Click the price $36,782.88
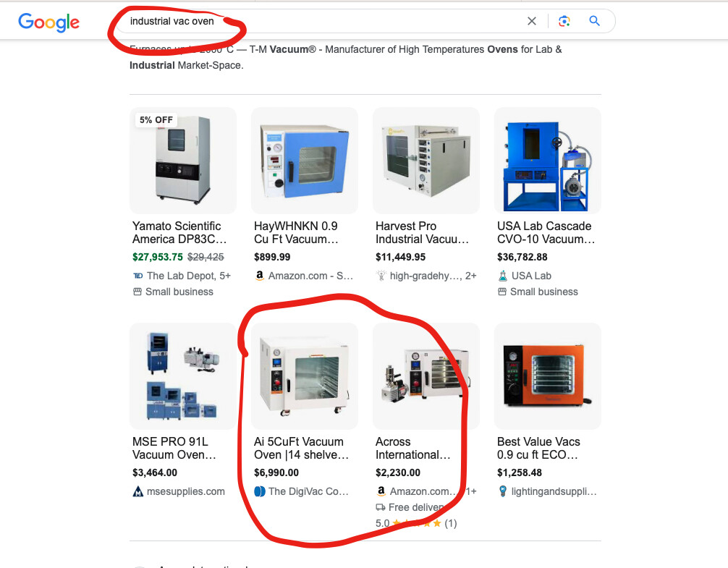Viewport: 728px width, 568px height. pyautogui.click(x=522, y=257)
